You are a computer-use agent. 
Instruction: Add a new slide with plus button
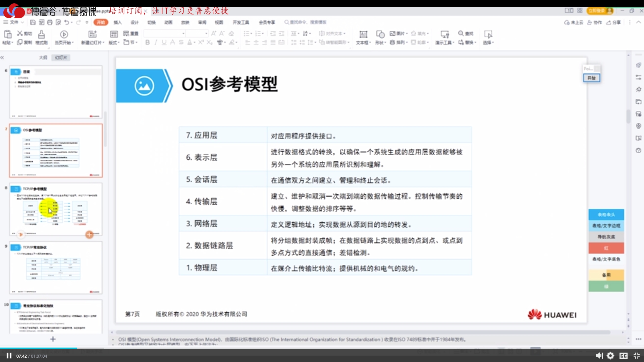point(53,339)
